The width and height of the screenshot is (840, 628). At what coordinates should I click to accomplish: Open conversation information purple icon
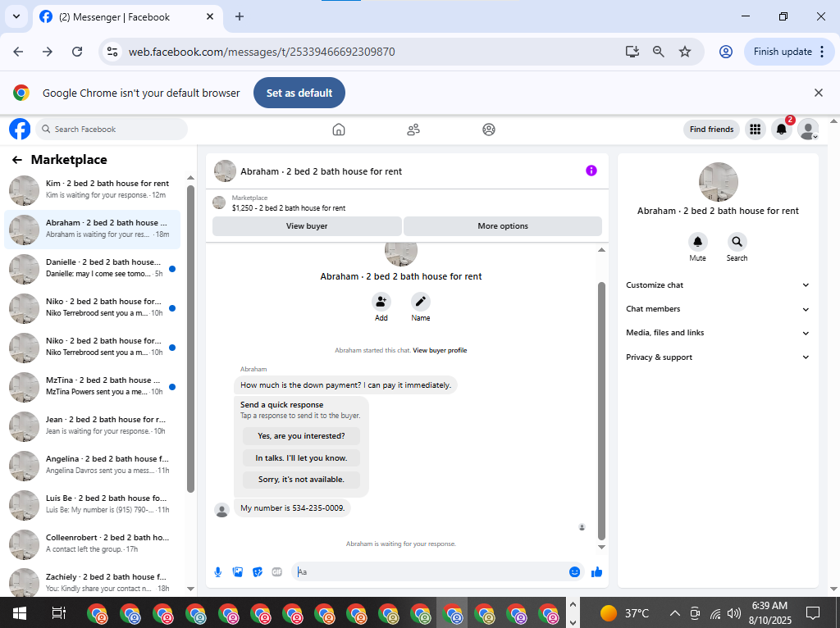591,171
